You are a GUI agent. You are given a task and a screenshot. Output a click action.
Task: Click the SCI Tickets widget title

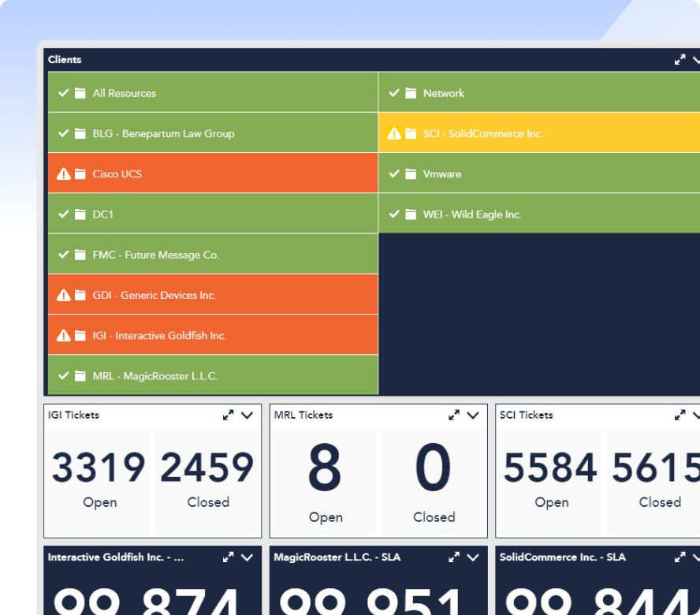coord(527,415)
